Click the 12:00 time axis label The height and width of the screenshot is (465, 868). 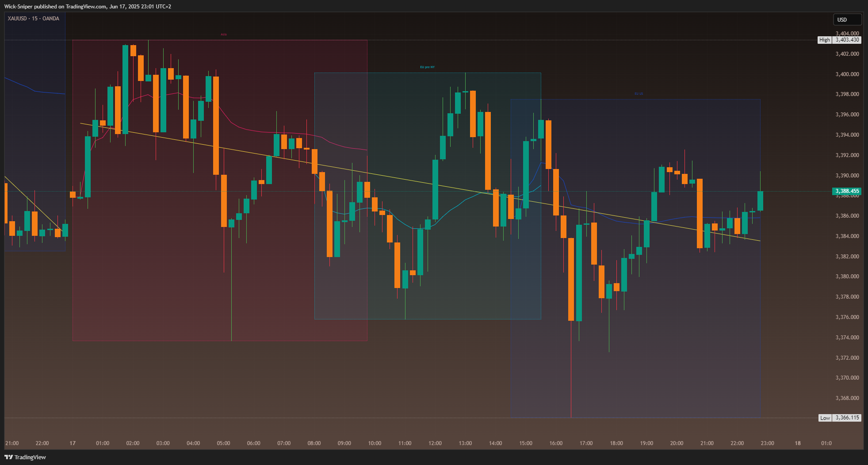435,443
